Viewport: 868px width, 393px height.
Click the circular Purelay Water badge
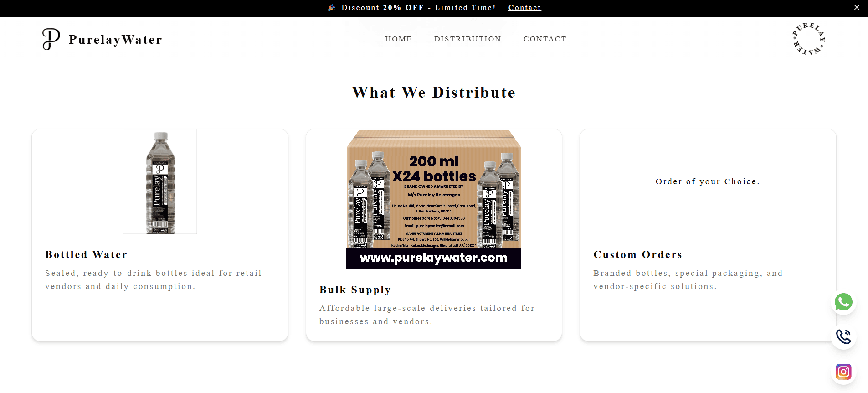coord(809,39)
